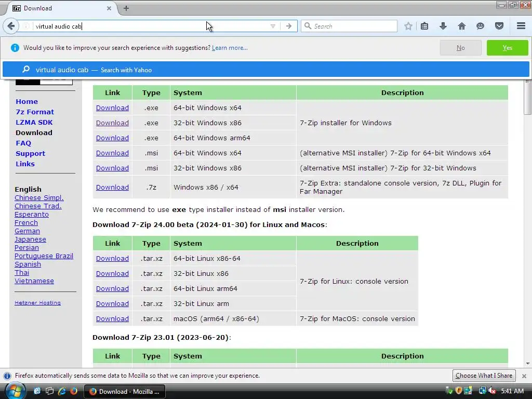Accept search suggestions with Yes
This screenshot has width=532, height=399.
click(507, 48)
